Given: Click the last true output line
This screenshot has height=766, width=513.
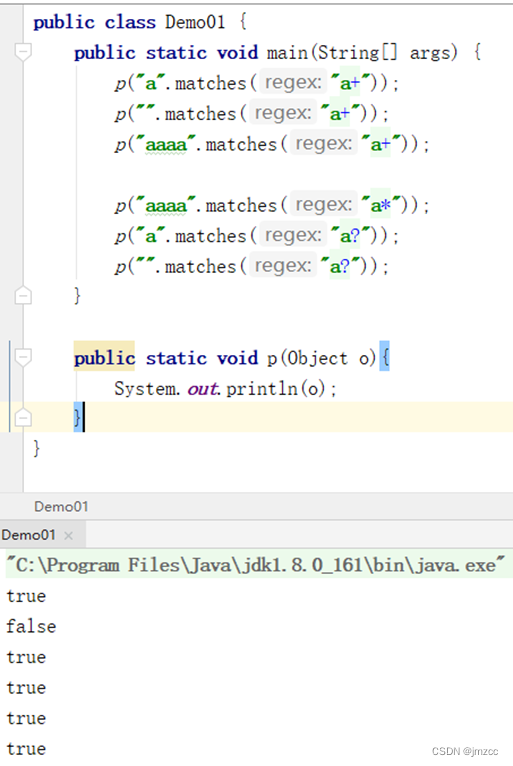Looking at the screenshot, I should click(x=26, y=748).
